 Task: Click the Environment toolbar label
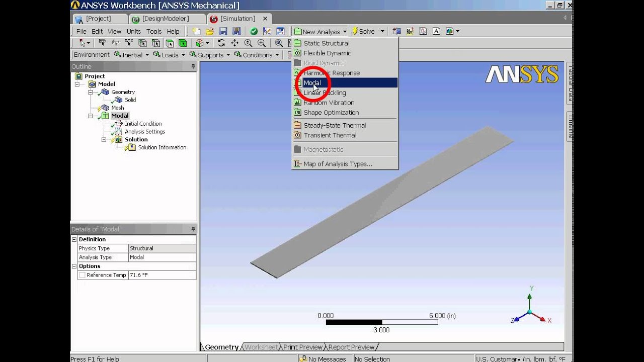[92, 55]
